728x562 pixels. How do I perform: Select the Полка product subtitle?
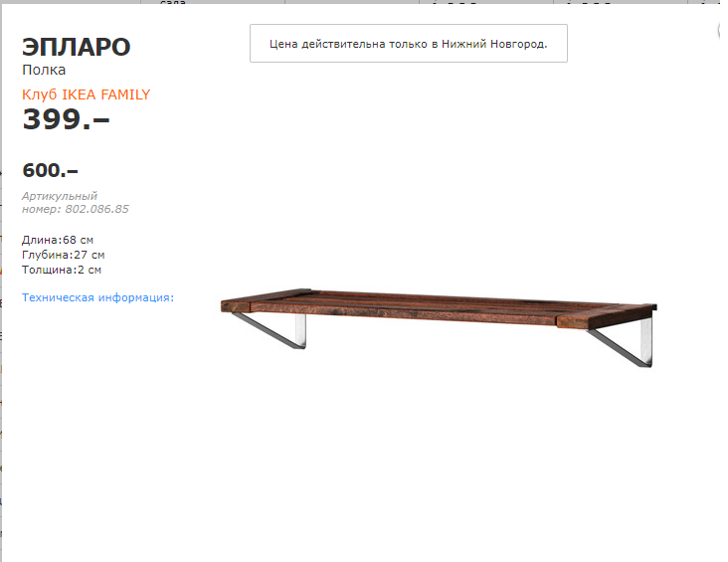(x=44, y=70)
